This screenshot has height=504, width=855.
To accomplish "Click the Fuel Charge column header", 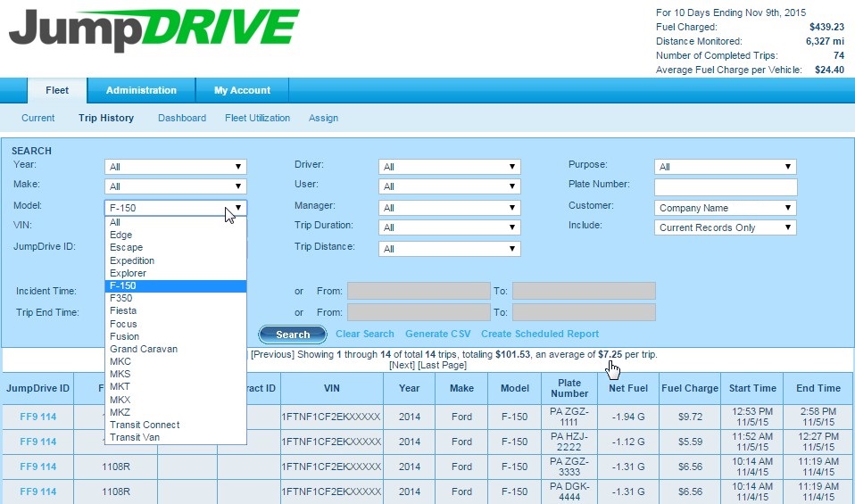I will (690, 389).
